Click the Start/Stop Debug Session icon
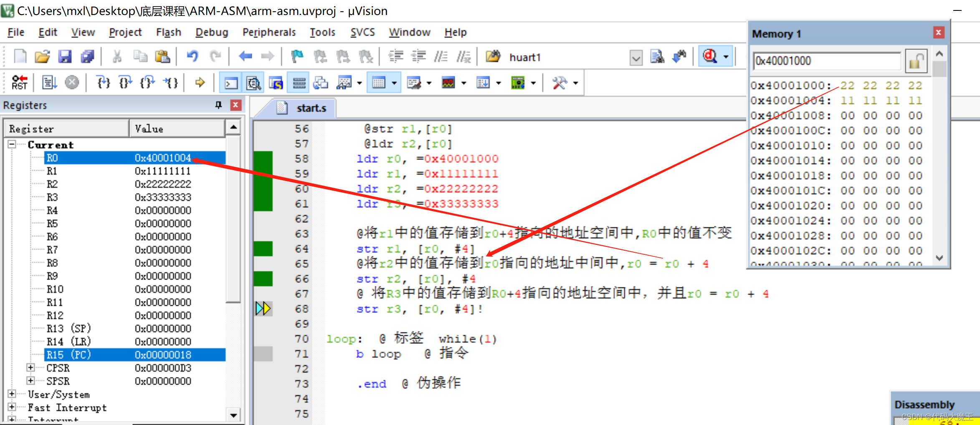 (710, 56)
